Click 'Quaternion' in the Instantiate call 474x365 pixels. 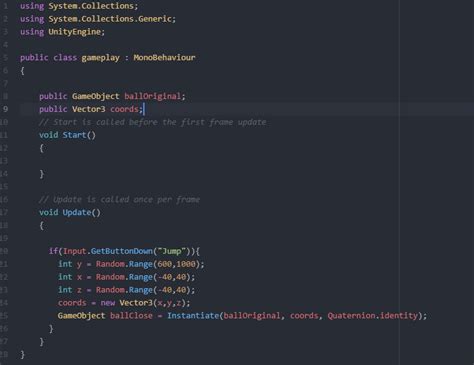click(x=351, y=316)
